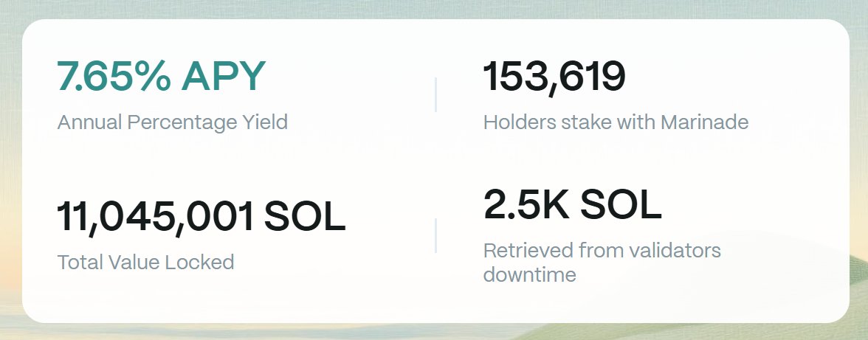Select the Annual Percentage Yield label
The width and height of the screenshot is (868, 340).
point(172,122)
